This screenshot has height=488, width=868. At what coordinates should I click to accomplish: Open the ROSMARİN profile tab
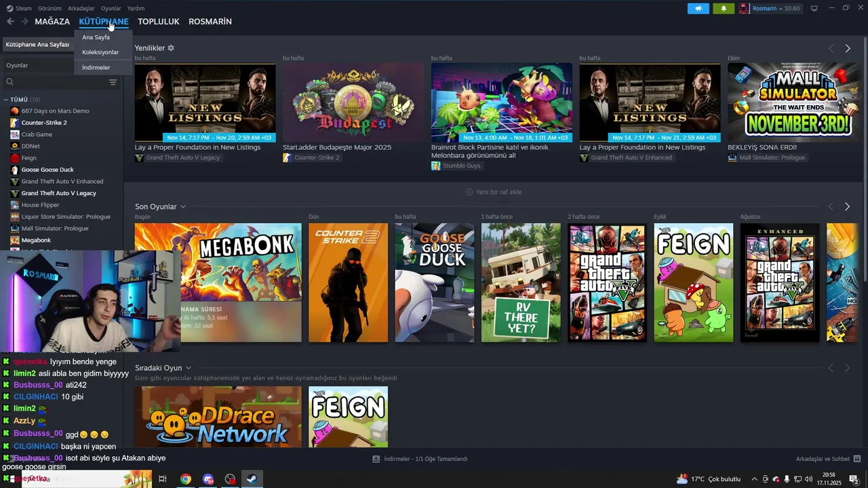click(210, 22)
